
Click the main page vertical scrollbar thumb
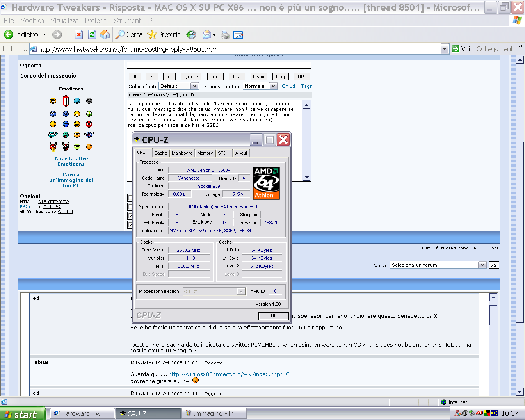point(520,231)
